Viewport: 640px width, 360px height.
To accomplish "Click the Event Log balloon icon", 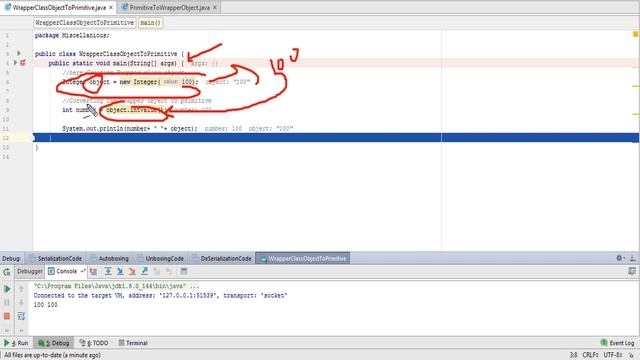I will [604, 343].
